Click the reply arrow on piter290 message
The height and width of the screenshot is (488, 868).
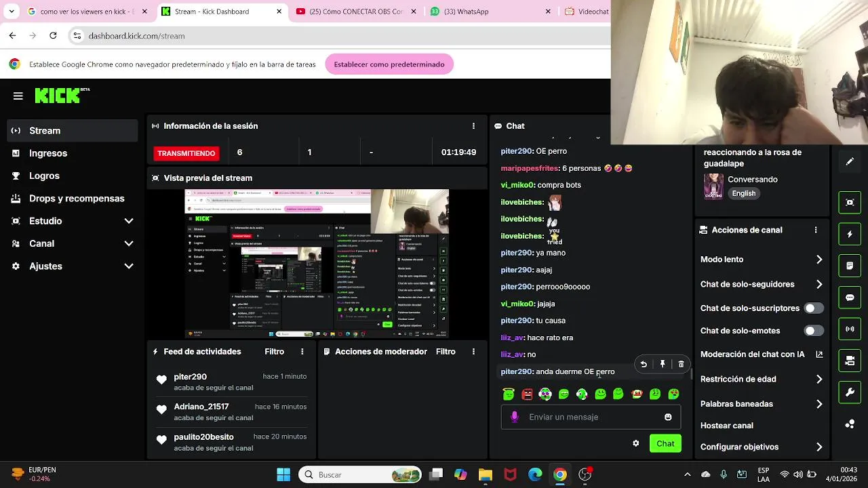[x=644, y=365]
